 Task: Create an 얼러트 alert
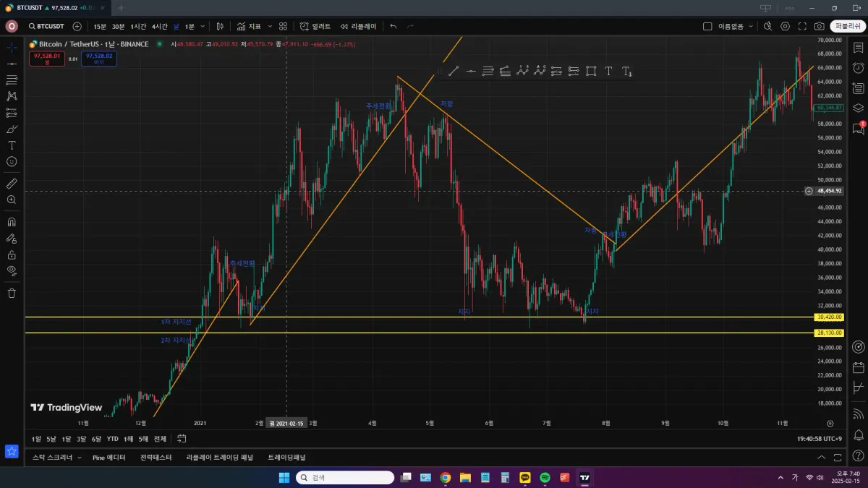(x=315, y=26)
